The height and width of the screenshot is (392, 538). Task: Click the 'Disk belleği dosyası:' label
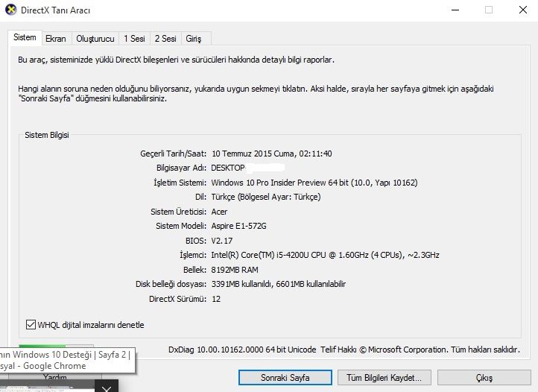(171, 284)
